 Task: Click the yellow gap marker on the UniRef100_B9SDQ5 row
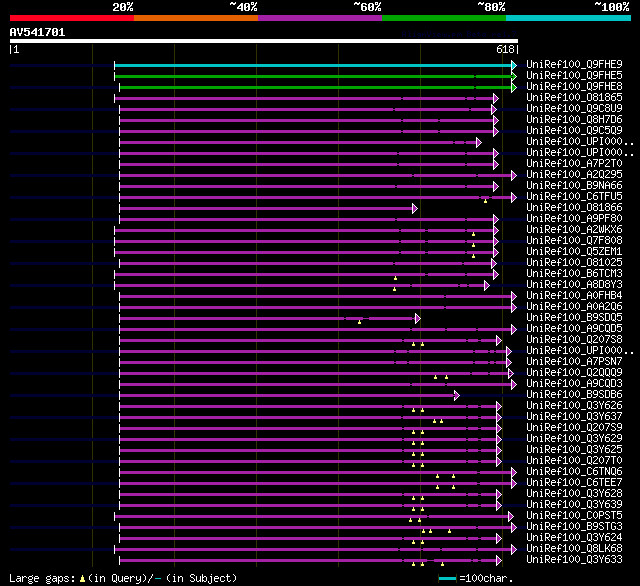tap(359, 322)
